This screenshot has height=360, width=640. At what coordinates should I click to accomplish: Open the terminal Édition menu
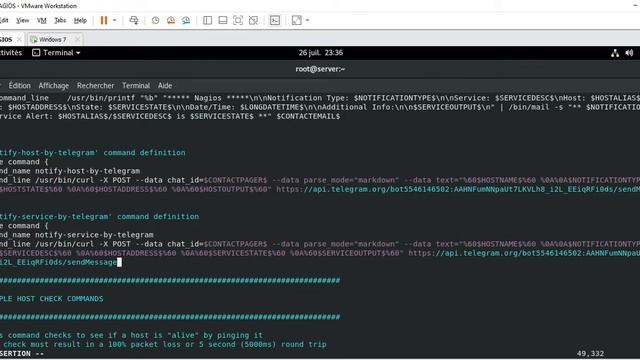[x=20, y=86]
